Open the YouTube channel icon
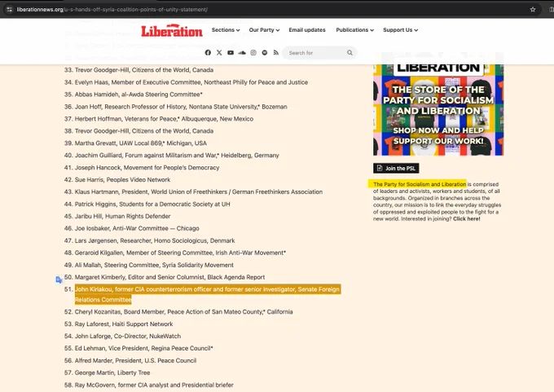Screen dimensions: 554x392 click(231, 53)
